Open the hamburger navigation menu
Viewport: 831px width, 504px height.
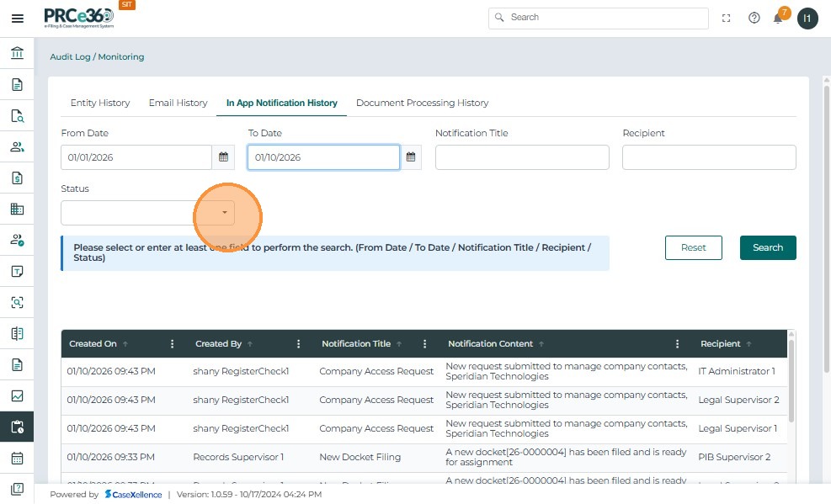coord(17,19)
